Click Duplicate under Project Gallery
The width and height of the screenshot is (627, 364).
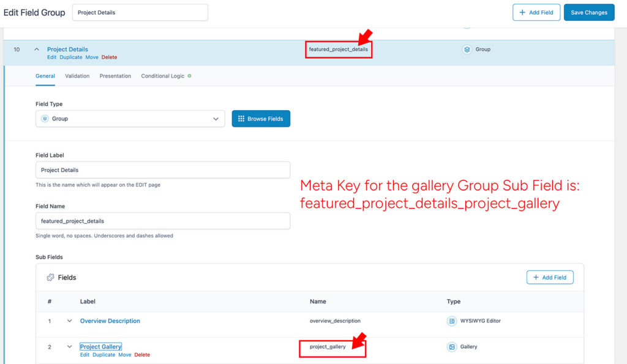(x=103, y=354)
